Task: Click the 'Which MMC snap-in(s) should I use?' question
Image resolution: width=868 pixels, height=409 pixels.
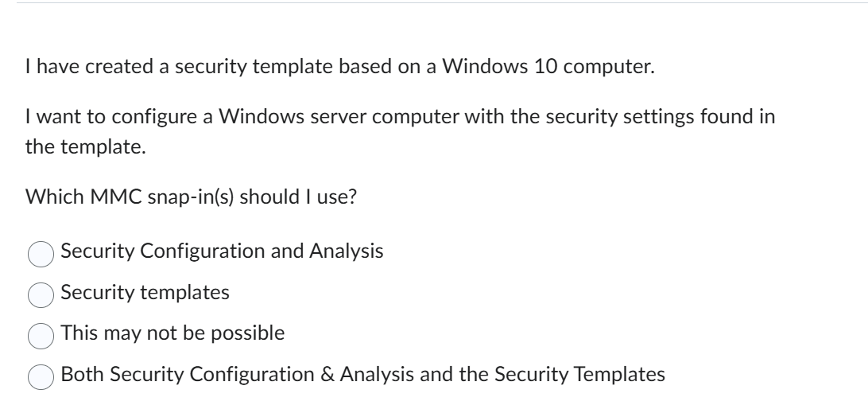Action: pyautogui.click(x=191, y=197)
